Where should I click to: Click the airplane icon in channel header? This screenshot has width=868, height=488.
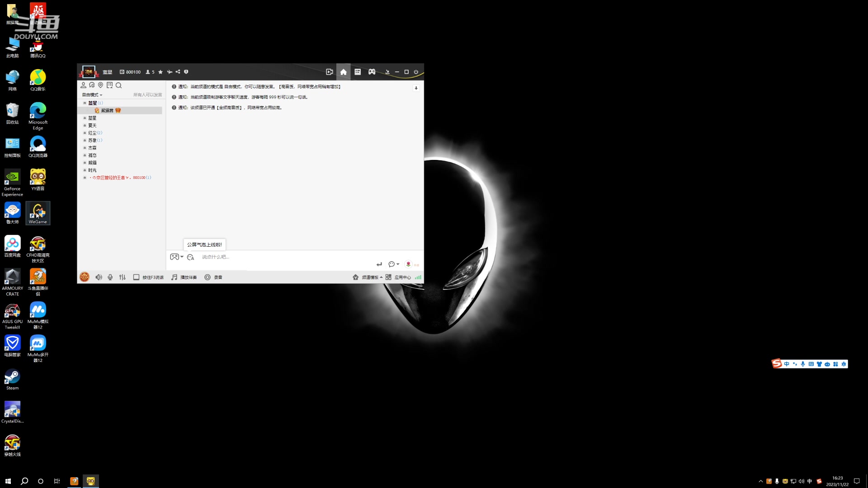[170, 72]
